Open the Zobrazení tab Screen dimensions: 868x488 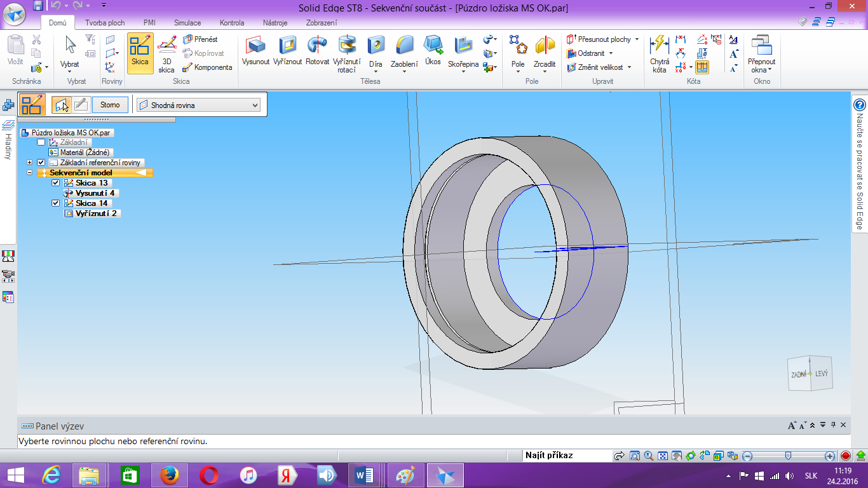click(322, 23)
